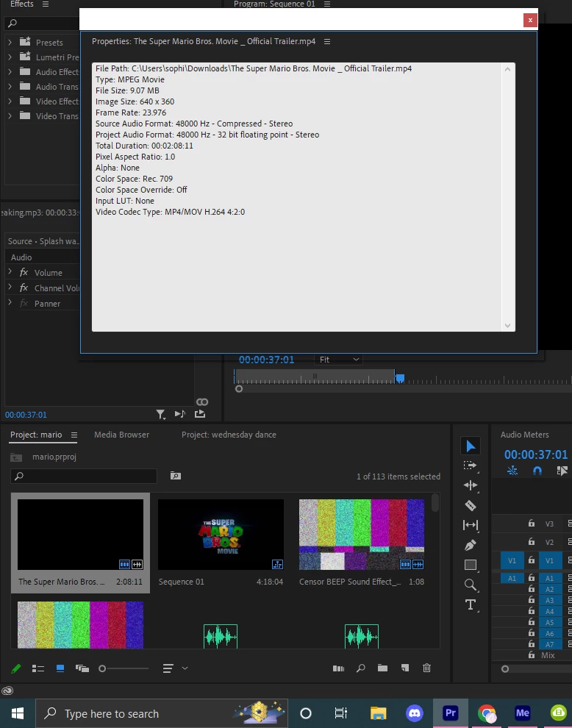Toggle track targeting for A2

tap(549, 589)
